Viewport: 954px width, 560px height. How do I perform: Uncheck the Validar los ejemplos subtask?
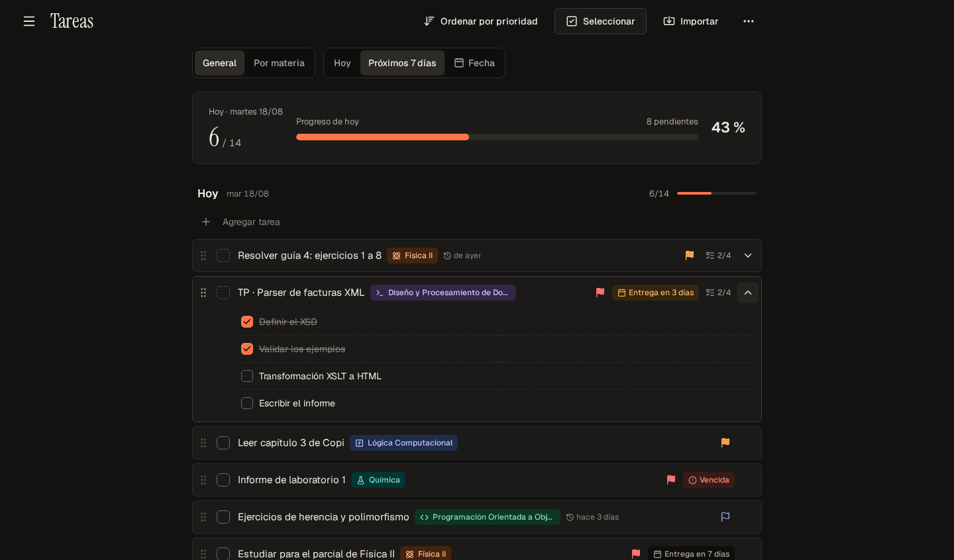pyautogui.click(x=247, y=349)
